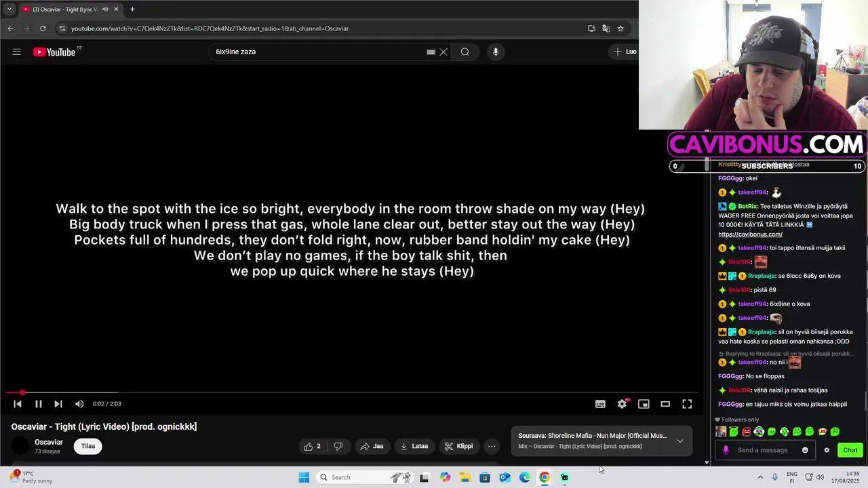
Task: Click the purple microphone in chat input
Action: point(726,450)
